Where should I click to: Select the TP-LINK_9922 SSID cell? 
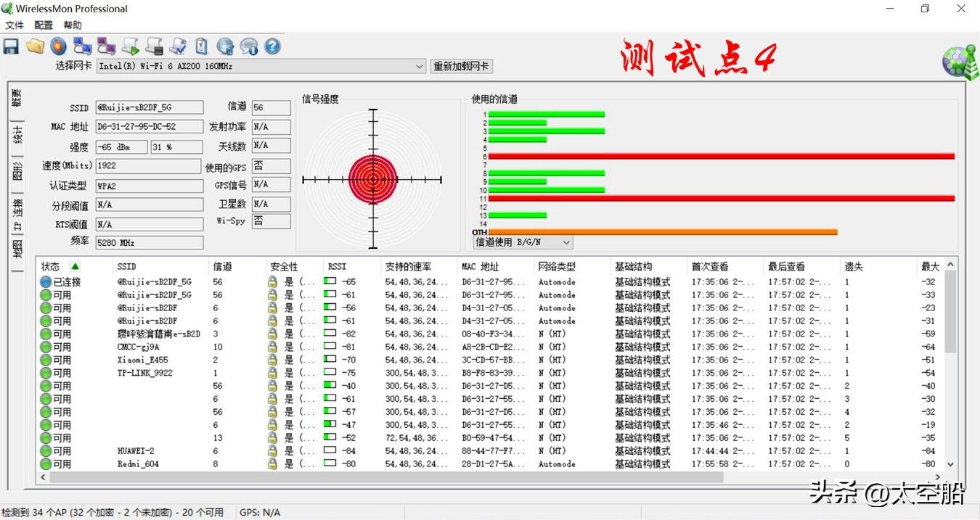145,374
